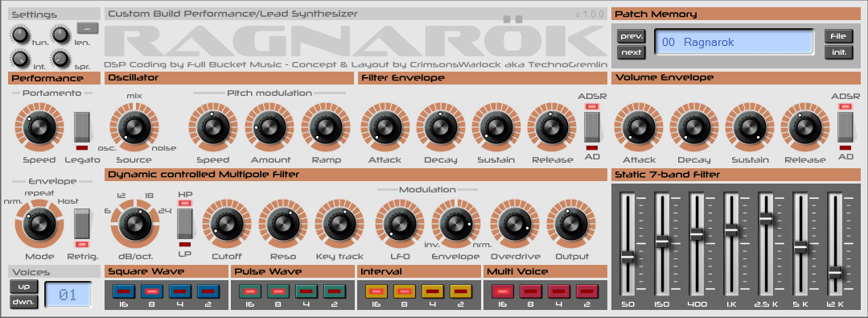The height and width of the screenshot is (318, 868).
Task: Click the 2.5 K band slider handle
Action: (766, 218)
